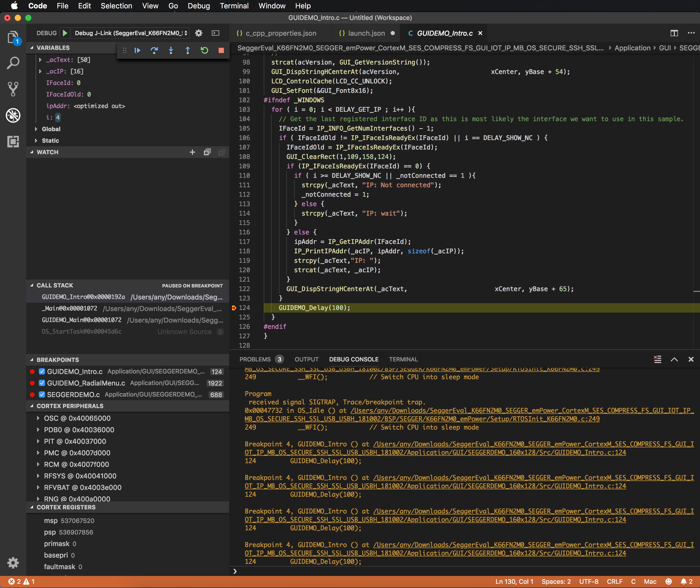Screen dimensions: 700x588
Task: Continue execution in debug toolbar
Action: click(137, 50)
